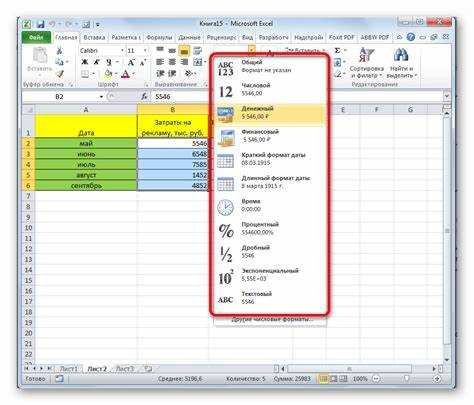Align text to middle icon

click(x=172, y=51)
